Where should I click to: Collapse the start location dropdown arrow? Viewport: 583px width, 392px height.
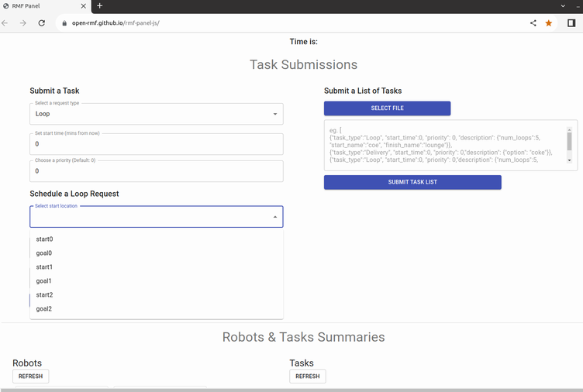tap(275, 217)
